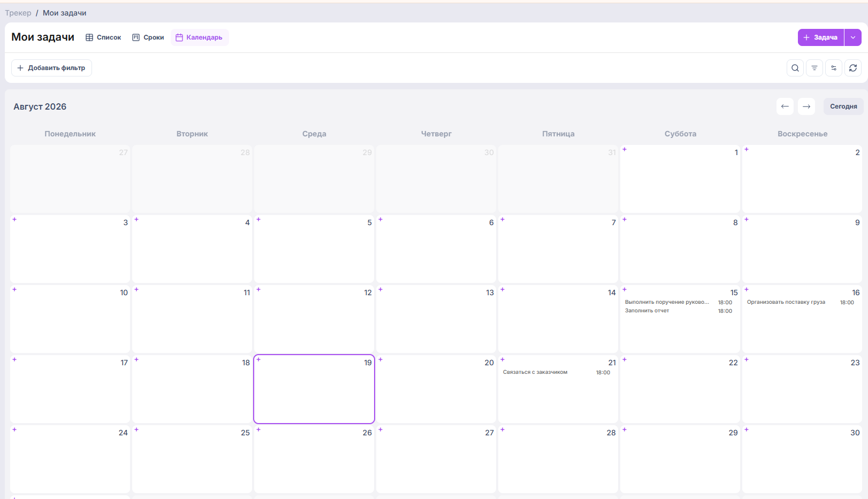Click plus icon in August 15 cell
The width and height of the screenshot is (868, 499).
(625, 289)
